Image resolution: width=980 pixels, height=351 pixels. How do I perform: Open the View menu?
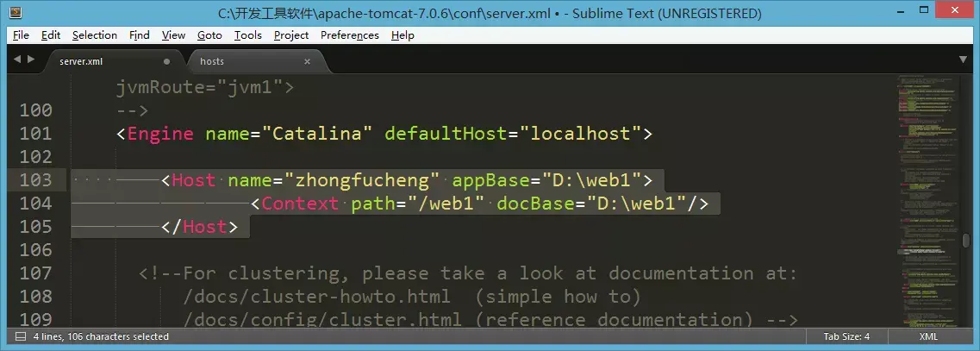[x=173, y=35]
